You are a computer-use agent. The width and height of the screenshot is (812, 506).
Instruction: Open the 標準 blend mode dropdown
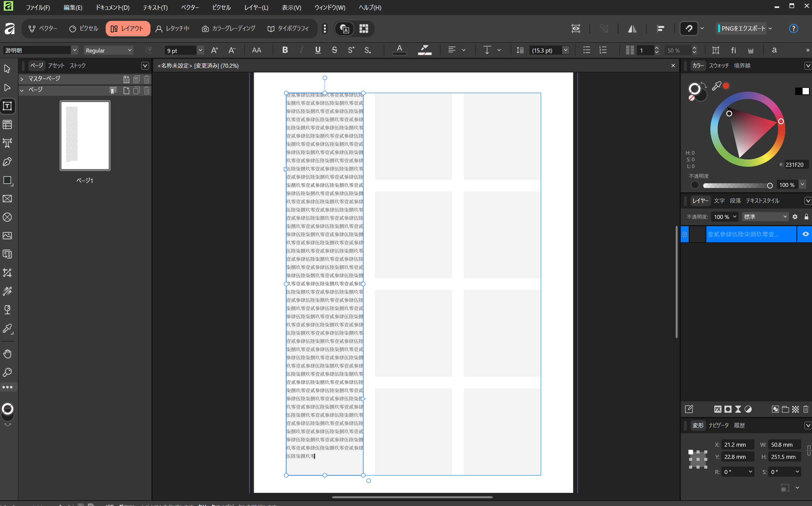765,217
